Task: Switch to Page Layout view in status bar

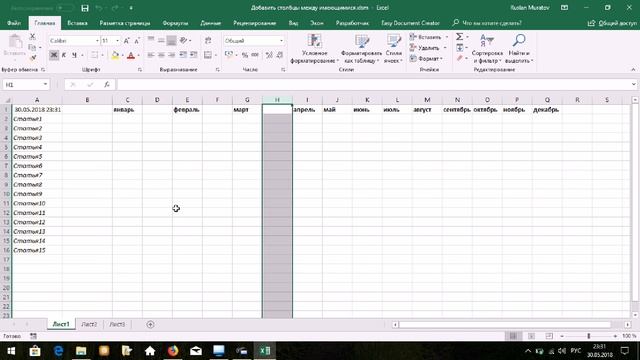Action: pos(531,336)
